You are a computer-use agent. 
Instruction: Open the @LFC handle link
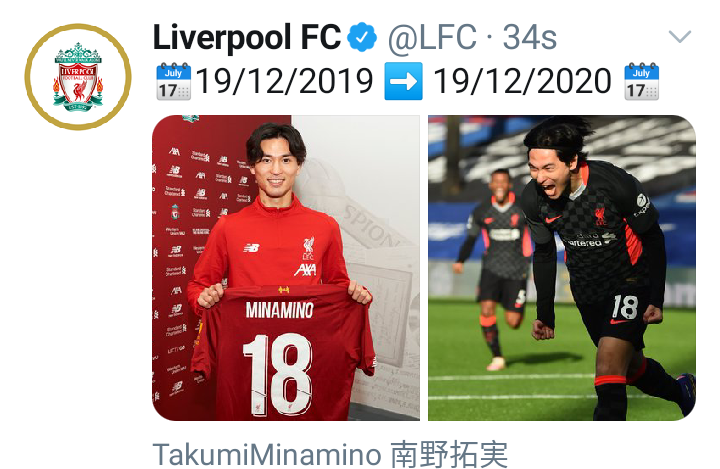432,37
